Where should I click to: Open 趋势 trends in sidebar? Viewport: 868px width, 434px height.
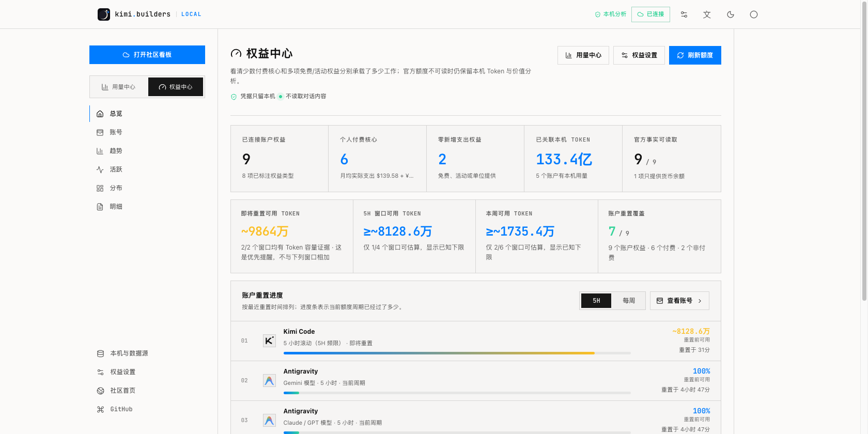click(147, 151)
